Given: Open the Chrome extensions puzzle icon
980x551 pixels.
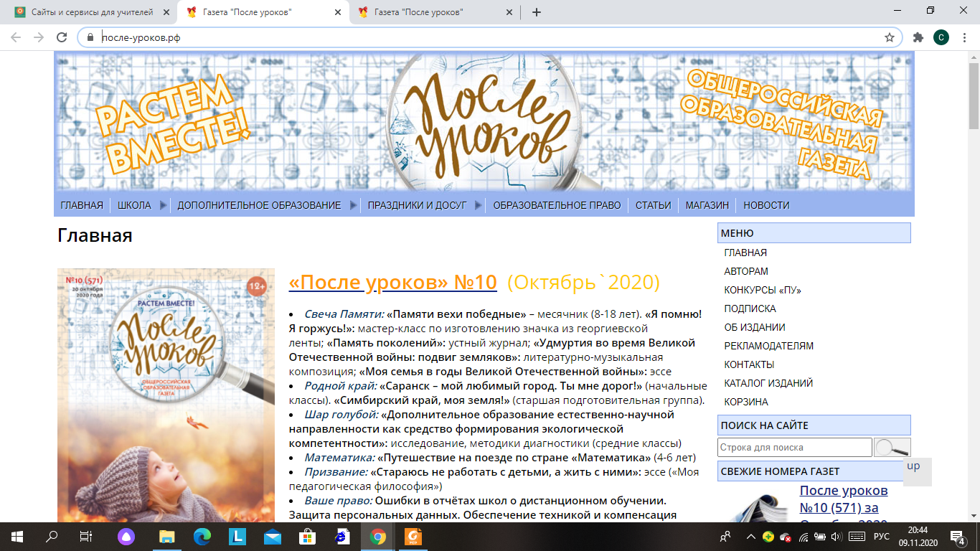Looking at the screenshot, I should click(918, 37).
